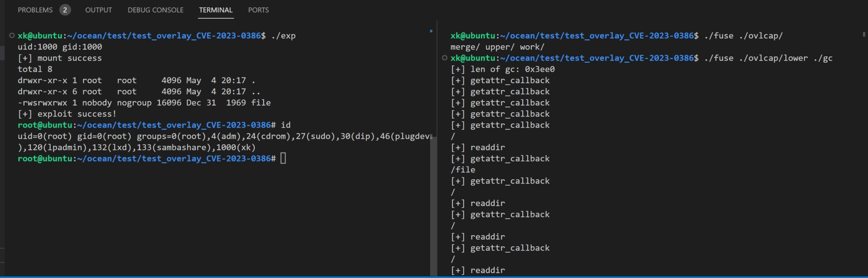
Task: Click the "/file" path line in right terminal
Action: [463, 170]
